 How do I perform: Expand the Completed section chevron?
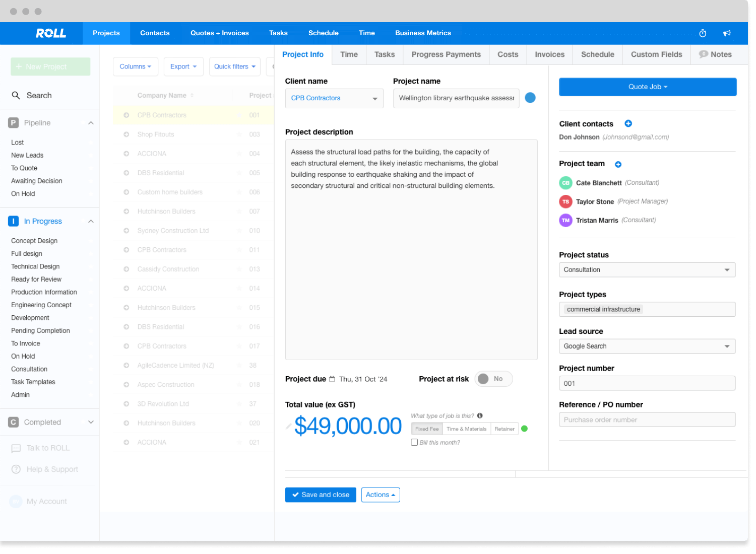coord(91,422)
